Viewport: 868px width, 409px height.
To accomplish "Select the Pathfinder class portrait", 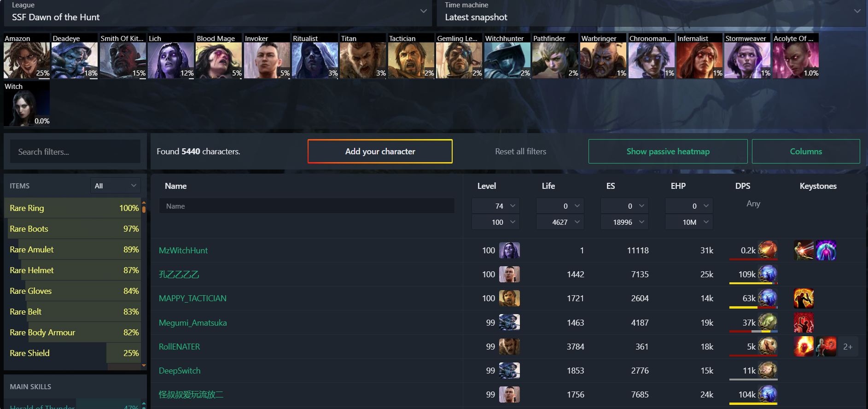I will 555,56.
